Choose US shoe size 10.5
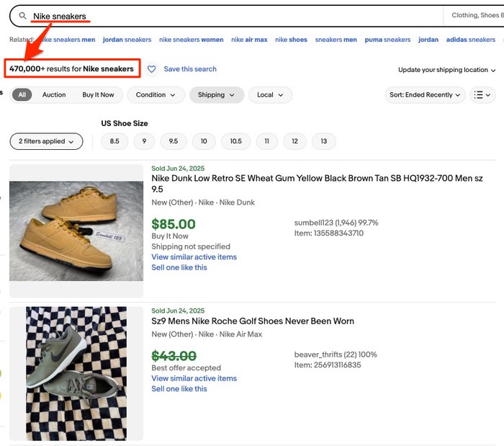The height and width of the screenshot is (446, 504). point(235,142)
